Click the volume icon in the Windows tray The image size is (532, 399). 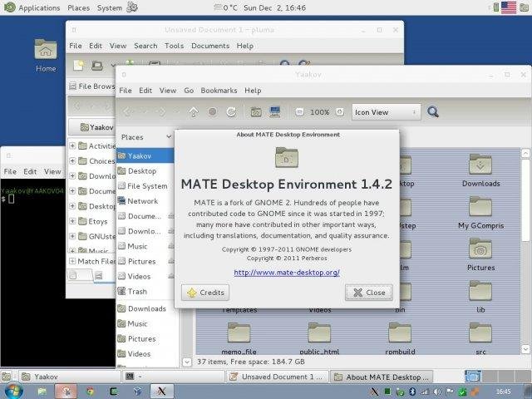click(x=437, y=392)
